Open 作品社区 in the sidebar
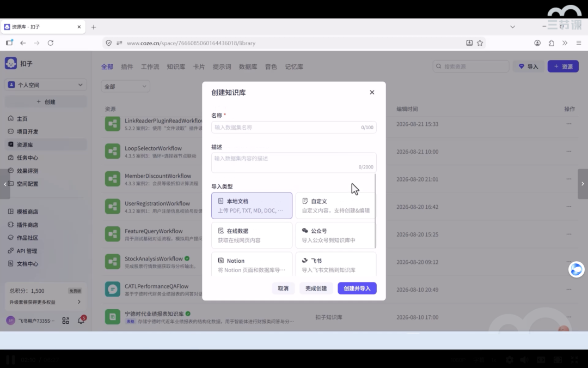 (x=45, y=238)
